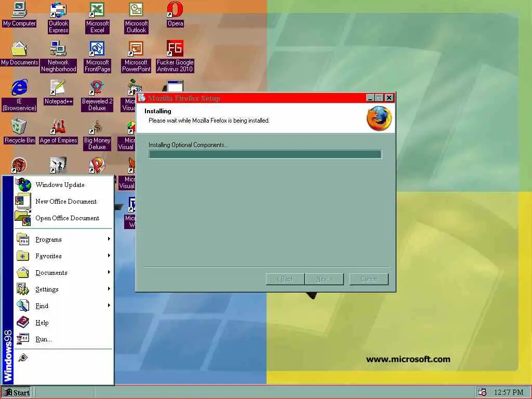Select the red letter P shortcut icon

pos(97,166)
